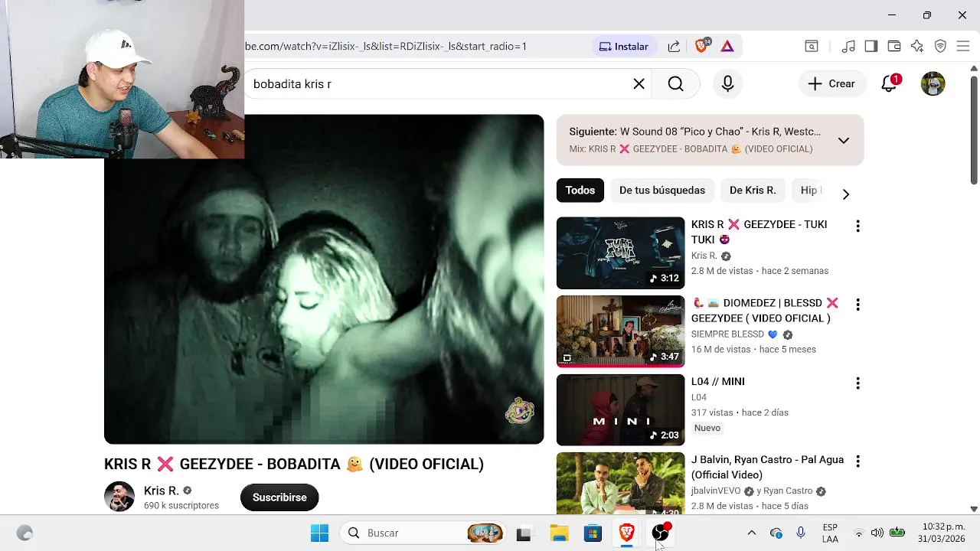
Task: Click the share page icon in address bar
Action: 674,46
